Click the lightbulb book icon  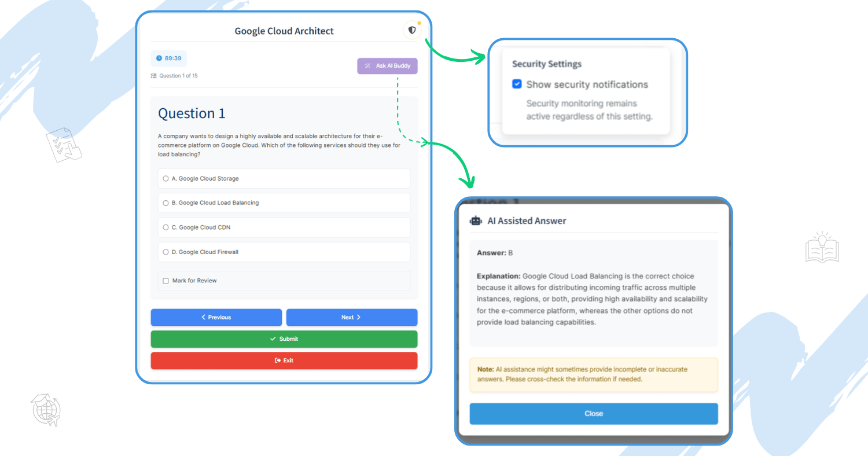tap(822, 247)
